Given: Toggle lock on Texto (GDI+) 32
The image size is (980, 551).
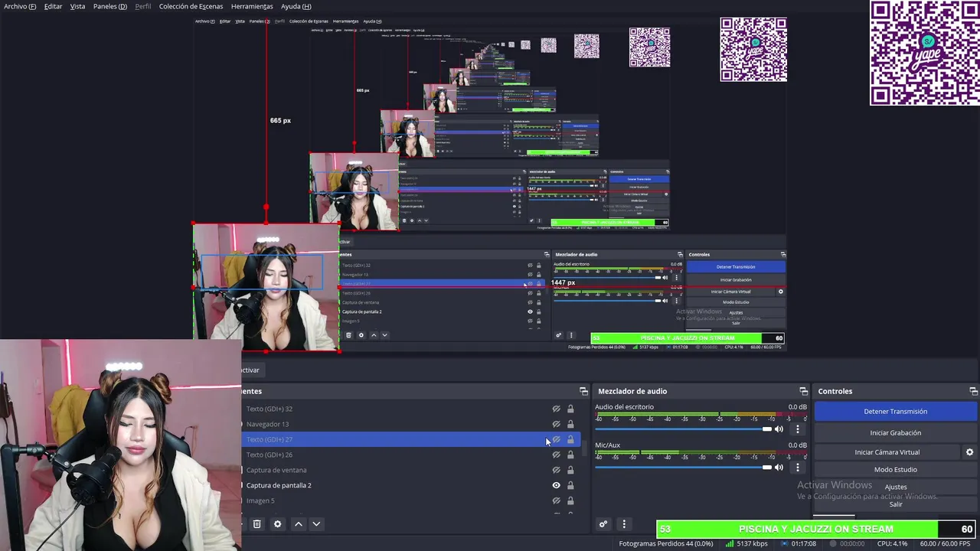Looking at the screenshot, I should click(x=570, y=409).
